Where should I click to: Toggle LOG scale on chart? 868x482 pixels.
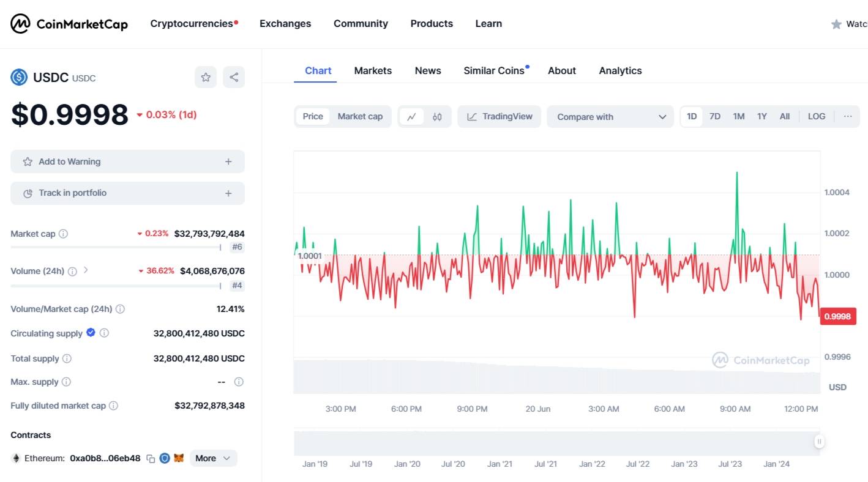[x=817, y=116]
